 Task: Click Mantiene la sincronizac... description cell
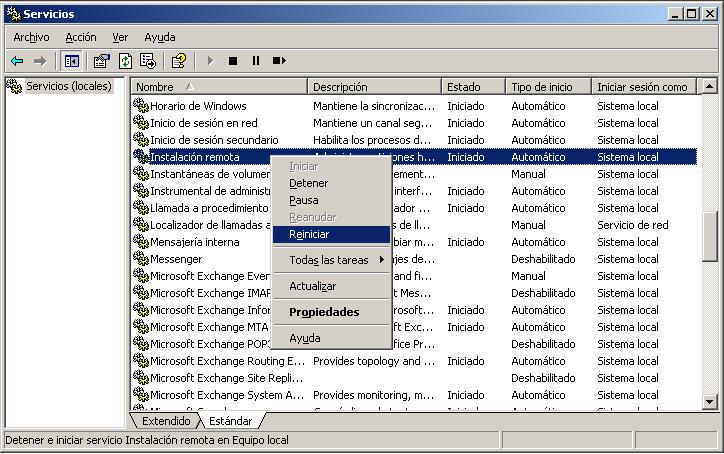[374, 106]
